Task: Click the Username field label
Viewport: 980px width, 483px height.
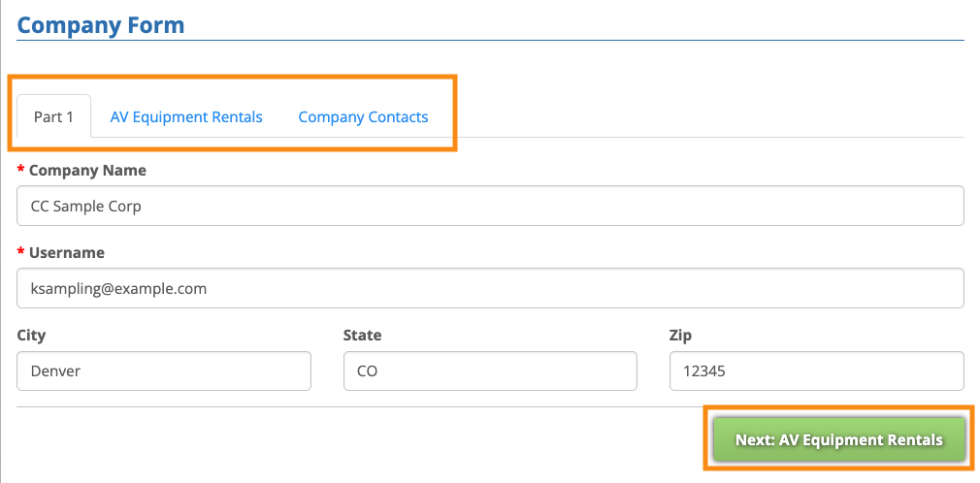Action: [66, 252]
